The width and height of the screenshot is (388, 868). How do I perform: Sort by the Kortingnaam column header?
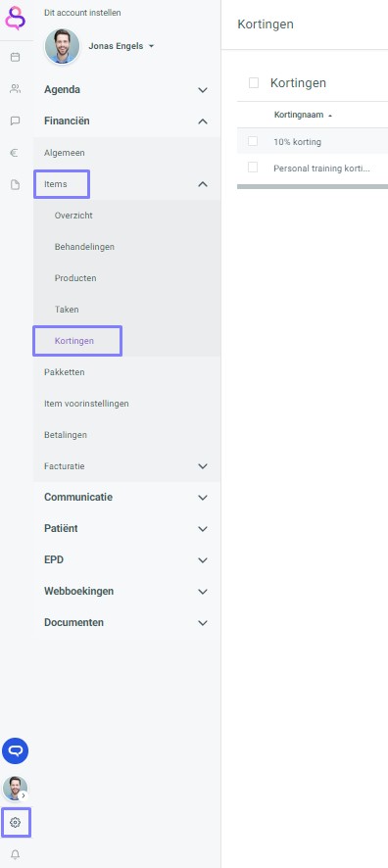pos(299,116)
